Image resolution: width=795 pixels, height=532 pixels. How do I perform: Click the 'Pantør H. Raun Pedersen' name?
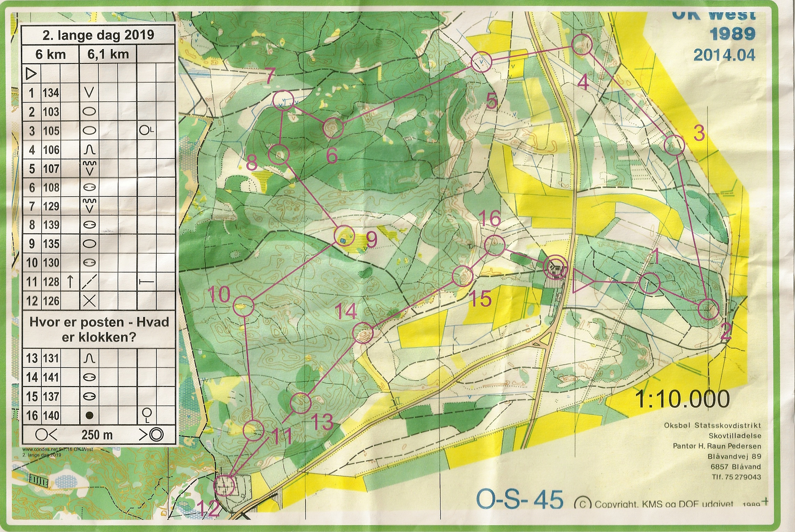pos(717,446)
